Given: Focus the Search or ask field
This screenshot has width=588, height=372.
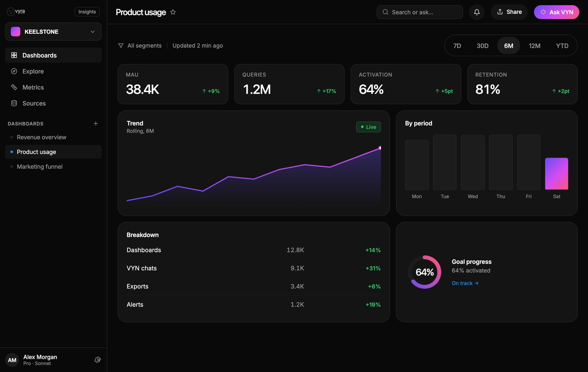Looking at the screenshot, I should [x=420, y=12].
